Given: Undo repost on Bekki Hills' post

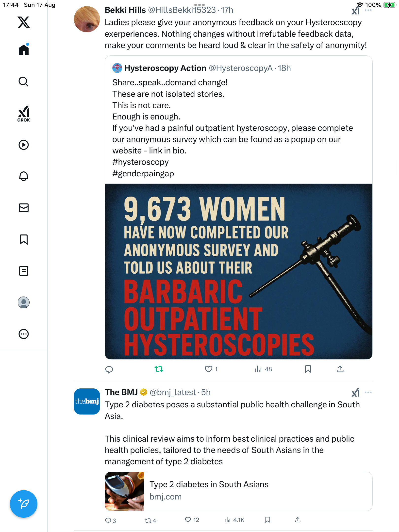Looking at the screenshot, I should coord(159,369).
